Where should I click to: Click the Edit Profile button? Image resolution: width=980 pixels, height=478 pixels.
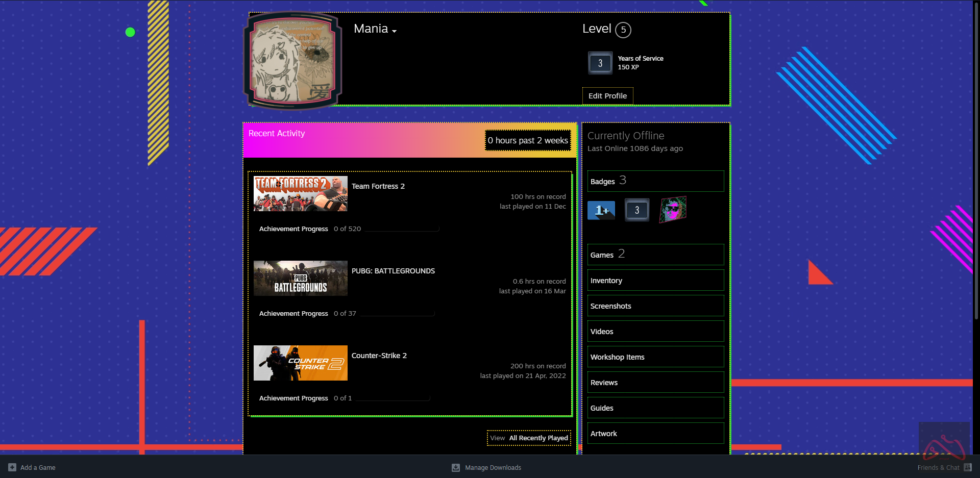click(x=607, y=96)
